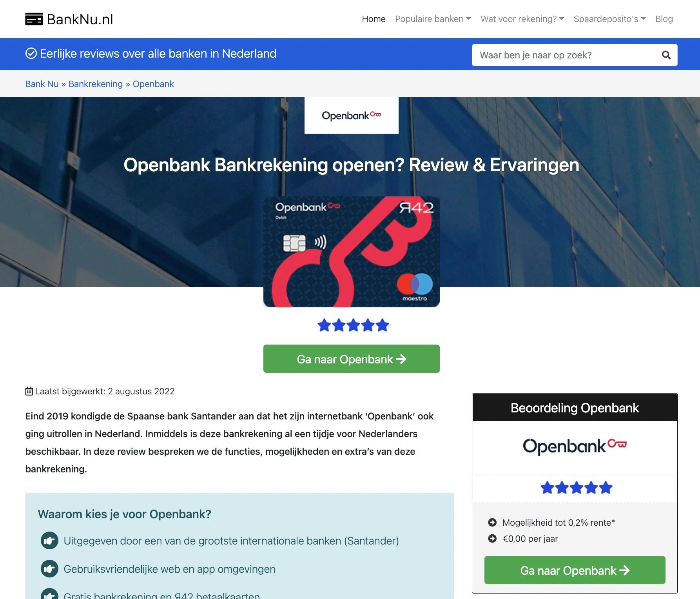
Task: Click the green Ga naar Openbank button under the card
Action: (x=352, y=359)
